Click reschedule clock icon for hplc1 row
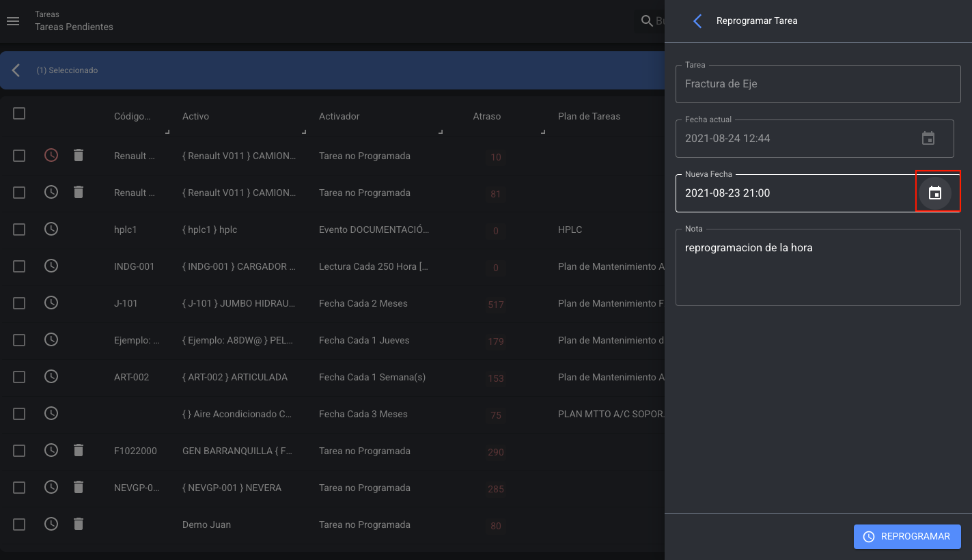The image size is (972, 560). point(51,229)
